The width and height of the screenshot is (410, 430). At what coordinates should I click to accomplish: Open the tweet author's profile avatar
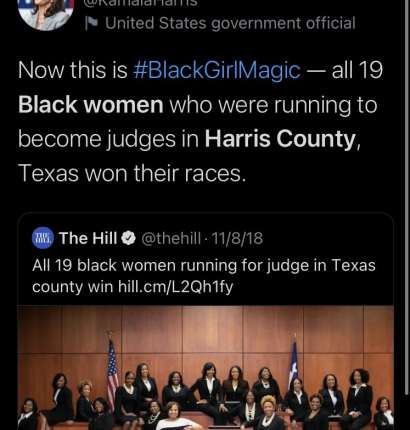click(x=46, y=13)
